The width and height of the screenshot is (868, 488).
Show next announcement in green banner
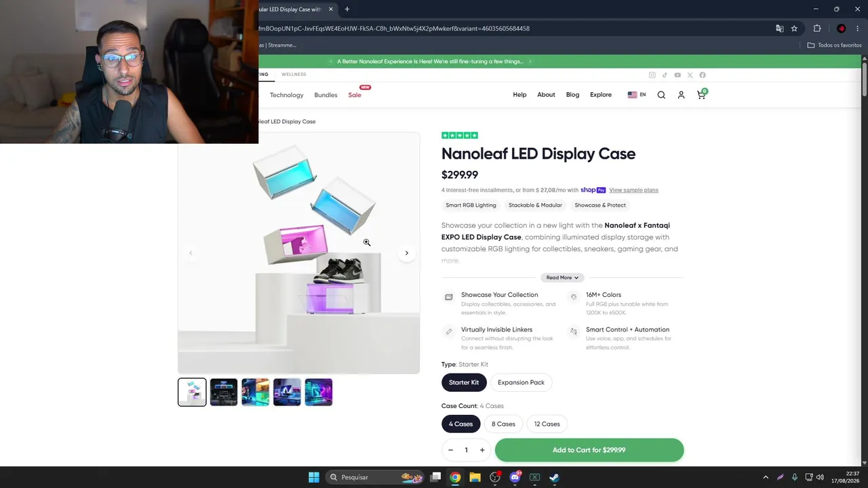tap(530, 62)
